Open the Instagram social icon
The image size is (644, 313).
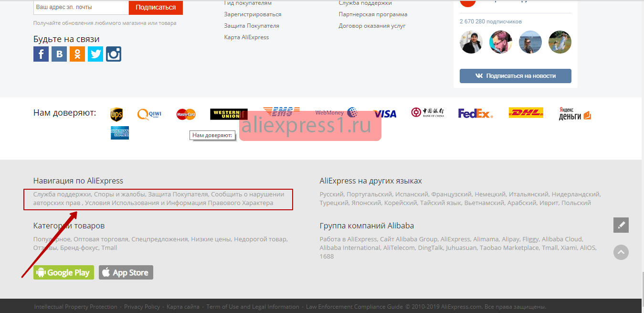coord(114,54)
